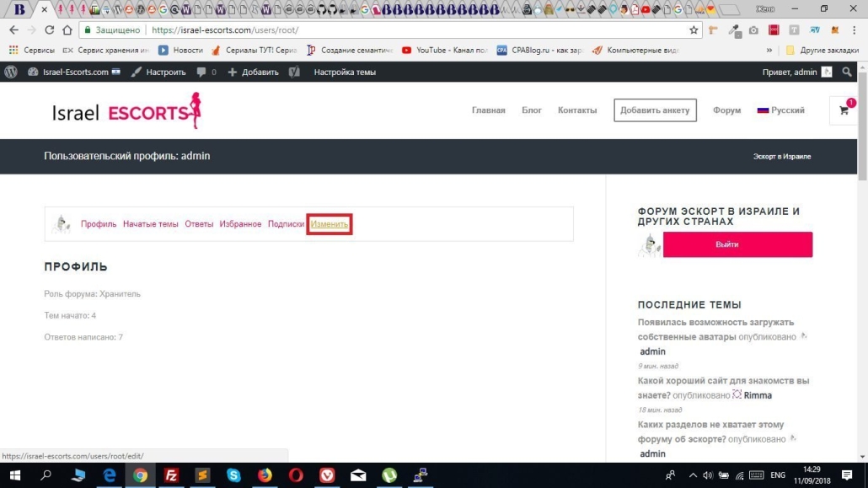Viewport: 868px width, 488px height.
Task: Launch Firefox from the taskbar
Action: (x=265, y=475)
